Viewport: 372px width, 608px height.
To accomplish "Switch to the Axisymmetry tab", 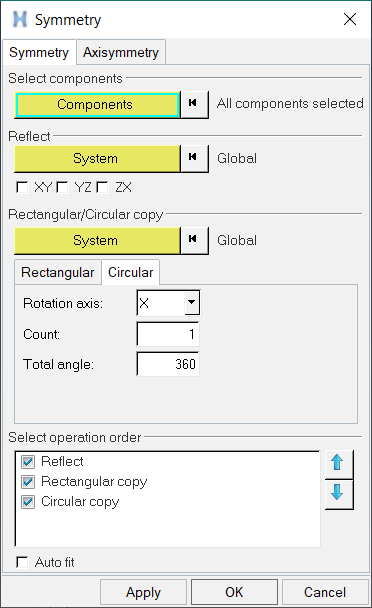I will tap(121, 52).
